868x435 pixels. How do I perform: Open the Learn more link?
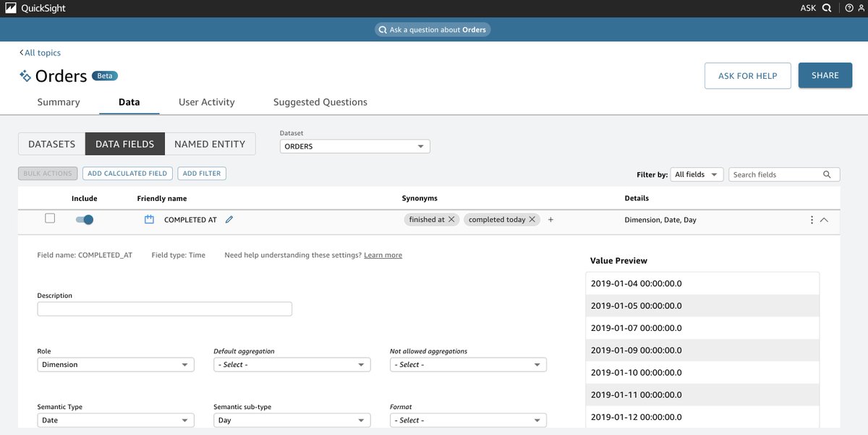click(383, 255)
